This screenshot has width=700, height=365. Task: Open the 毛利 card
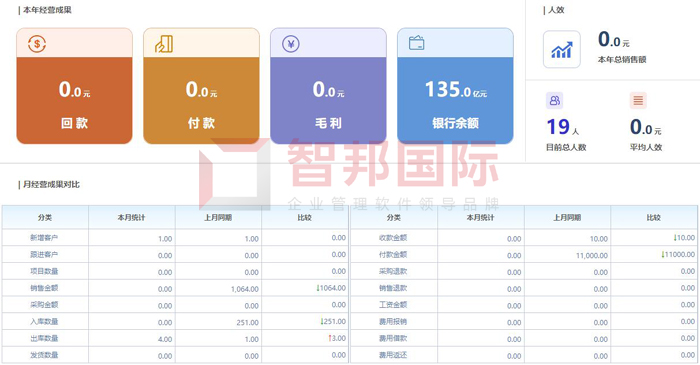pos(328,86)
